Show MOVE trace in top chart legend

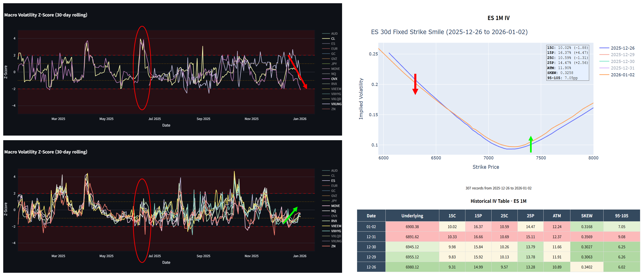(x=331, y=69)
